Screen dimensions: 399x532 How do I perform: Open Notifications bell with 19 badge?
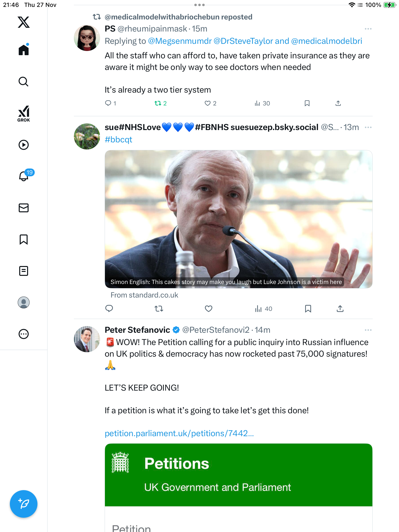point(24,176)
